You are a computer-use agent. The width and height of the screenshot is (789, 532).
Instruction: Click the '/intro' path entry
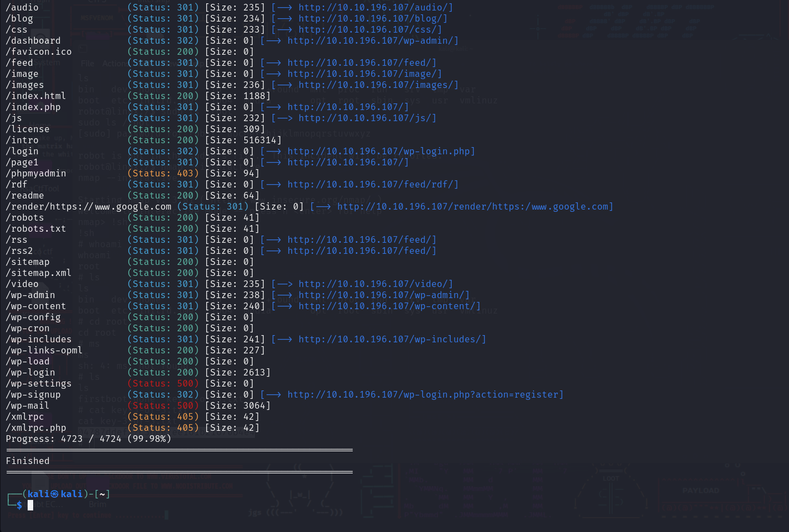(x=22, y=140)
